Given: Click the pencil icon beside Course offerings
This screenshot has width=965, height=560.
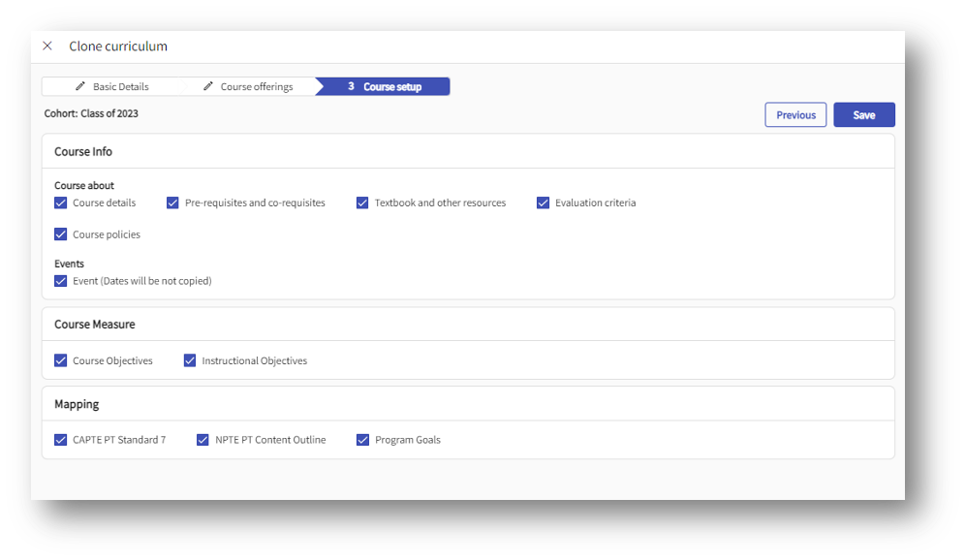Looking at the screenshot, I should point(208,86).
